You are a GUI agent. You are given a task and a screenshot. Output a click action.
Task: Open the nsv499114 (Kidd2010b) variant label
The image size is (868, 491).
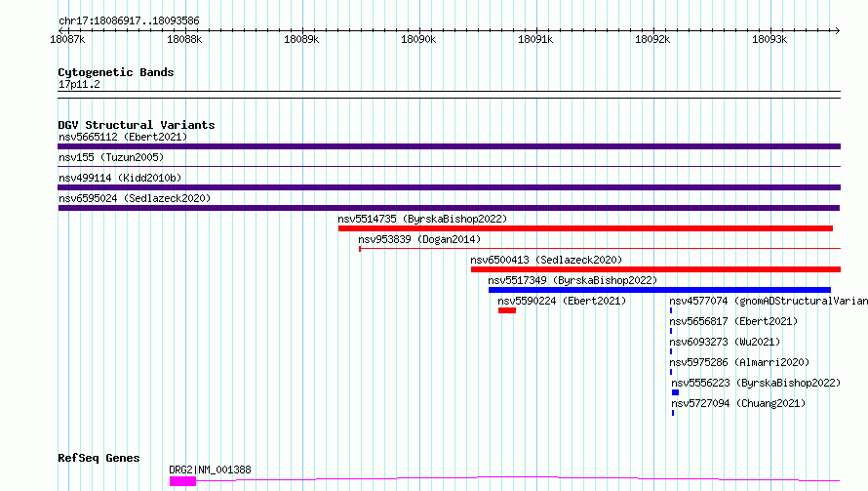coord(120,178)
